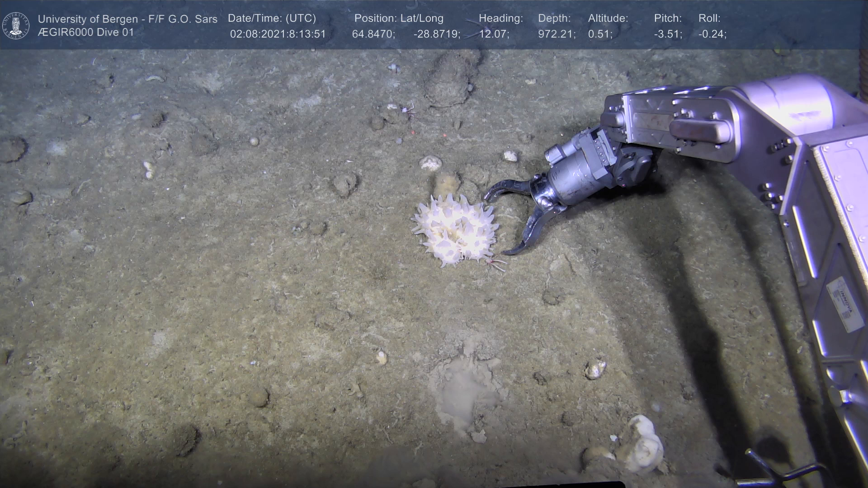Click the Heading label
The image size is (868, 488).
pyautogui.click(x=500, y=19)
